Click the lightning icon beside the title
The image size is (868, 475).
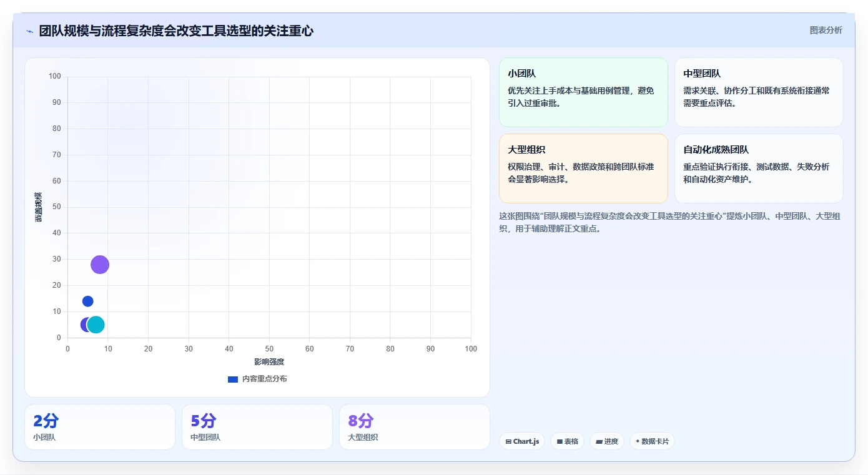point(29,31)
